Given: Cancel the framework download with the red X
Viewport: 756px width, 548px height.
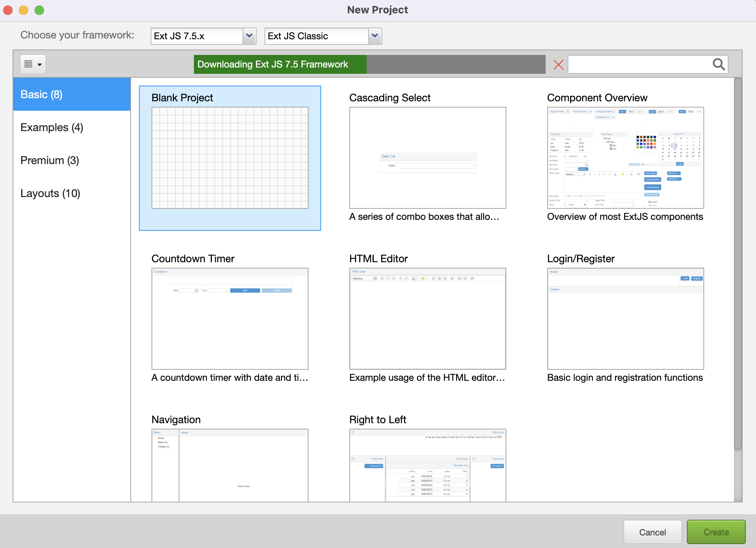Looking at the screenshot, I should coord(558,64).
